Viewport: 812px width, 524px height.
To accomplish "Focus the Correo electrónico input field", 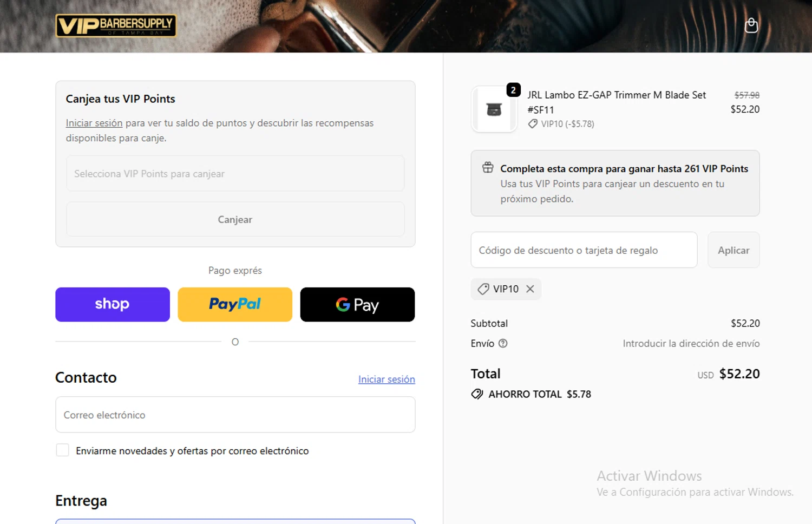I will click(235, 415).
